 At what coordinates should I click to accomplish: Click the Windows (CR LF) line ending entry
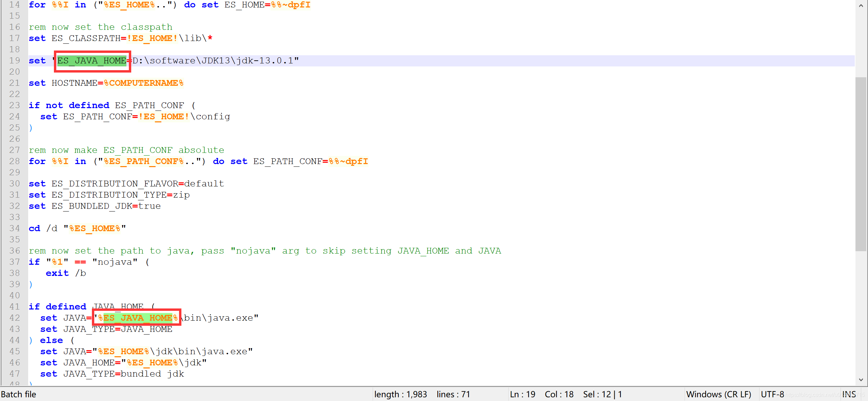coord(719,394)
